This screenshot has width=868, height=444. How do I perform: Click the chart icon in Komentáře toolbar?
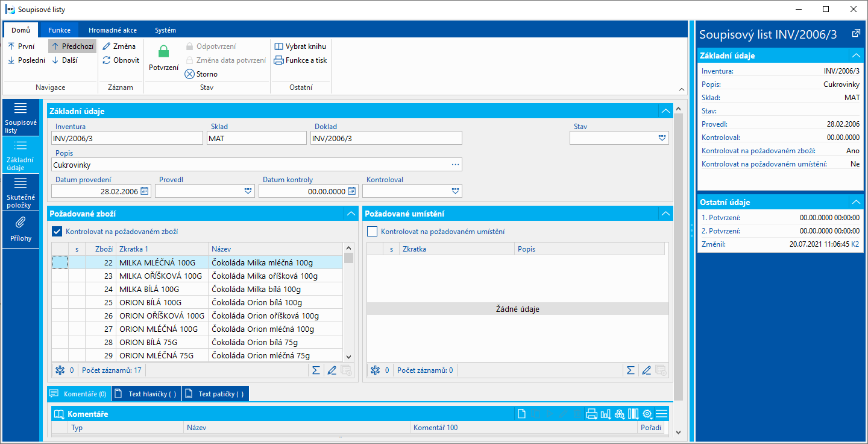pos(606,414)
